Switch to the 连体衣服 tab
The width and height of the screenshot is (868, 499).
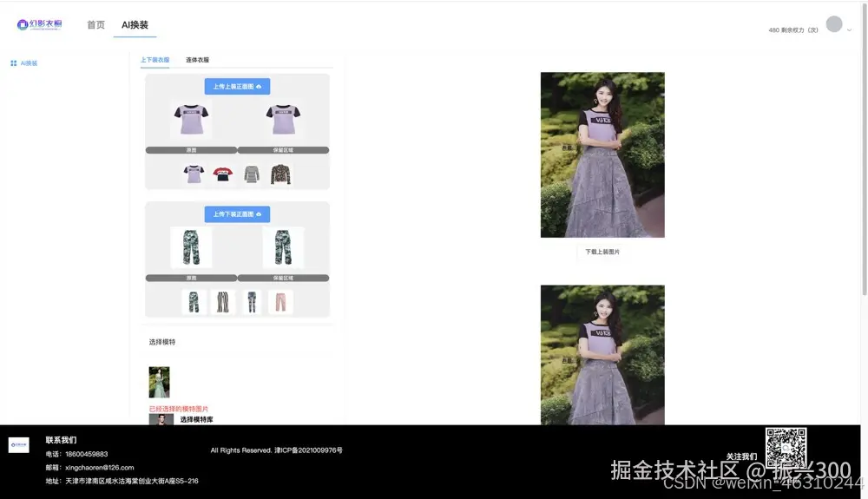198,60
